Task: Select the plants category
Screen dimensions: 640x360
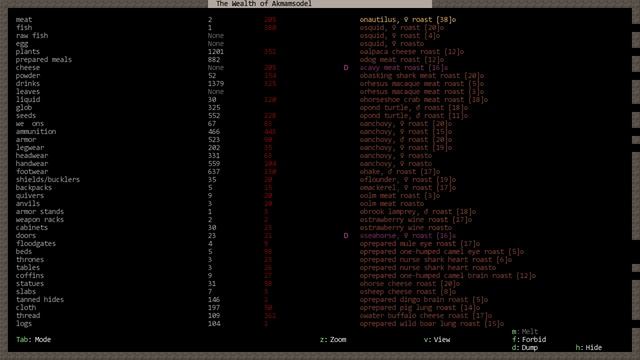Action: tap(28, 51)
